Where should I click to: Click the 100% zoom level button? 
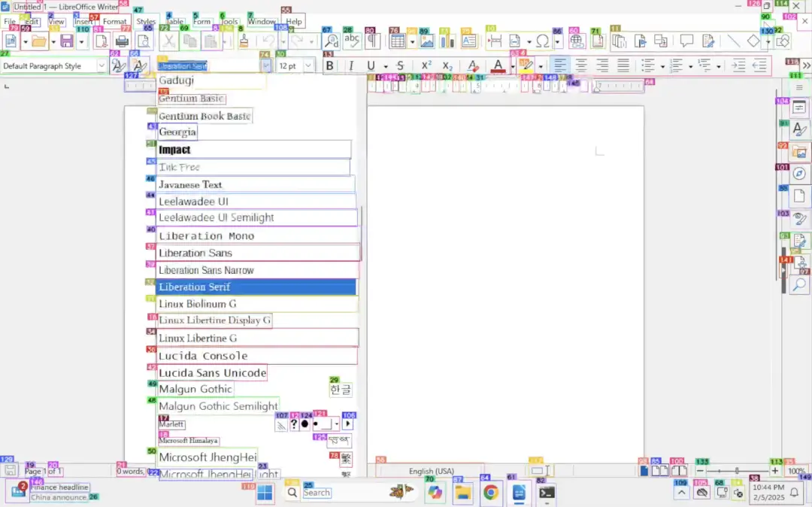(x=796, y=471)
